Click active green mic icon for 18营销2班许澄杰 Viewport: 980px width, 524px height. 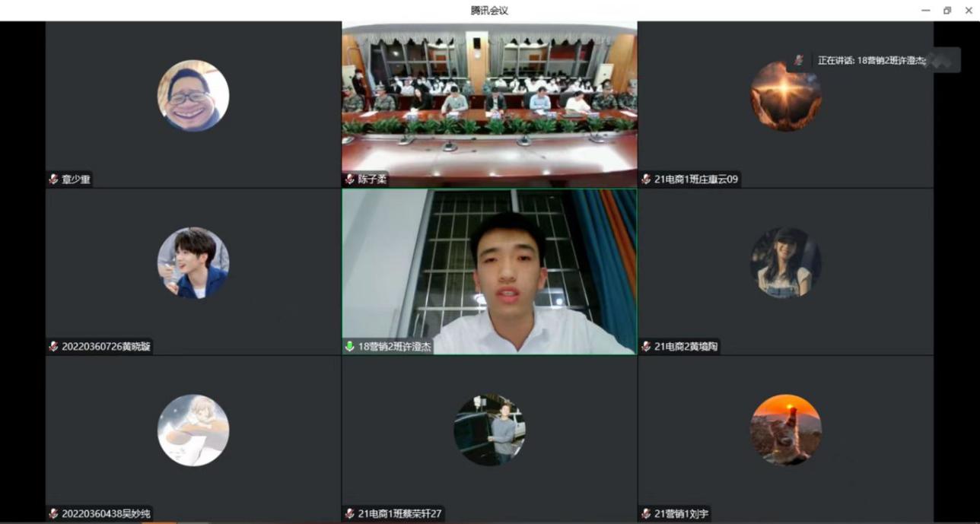pos(350,347)
